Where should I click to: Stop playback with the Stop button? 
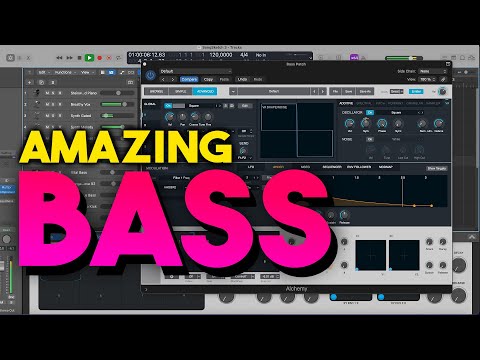(x=79, y=58)
